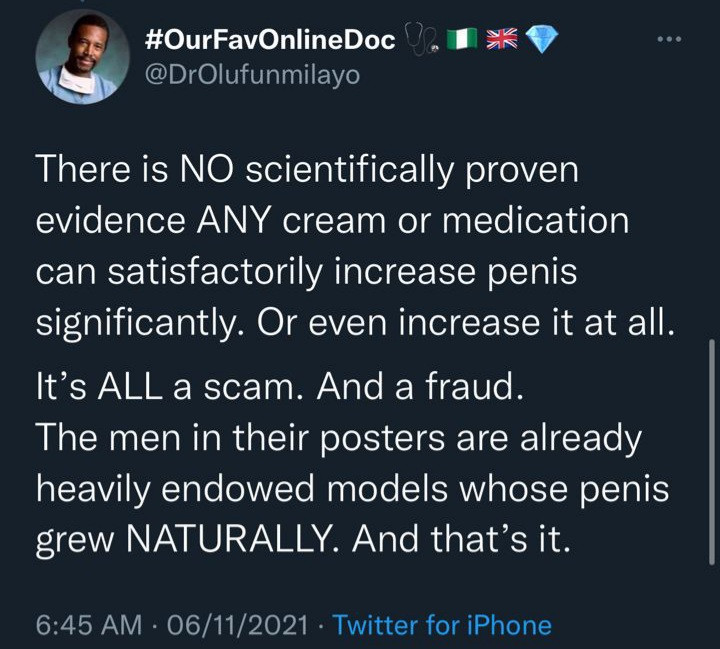Select the 06/11/2021 date
Screen dimensions: 720x649
(238, 625)
